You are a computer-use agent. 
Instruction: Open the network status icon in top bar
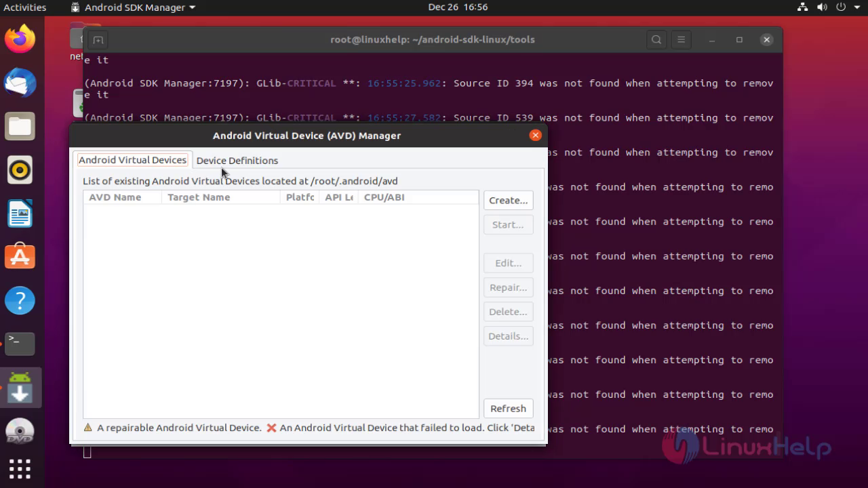(x=803, y=7)
